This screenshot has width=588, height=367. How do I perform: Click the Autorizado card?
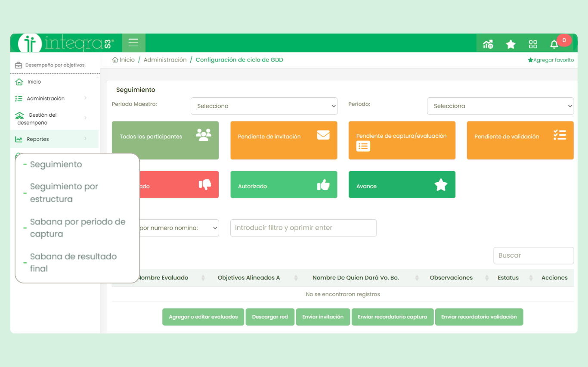pyautogui.click(x=284, y=185)
